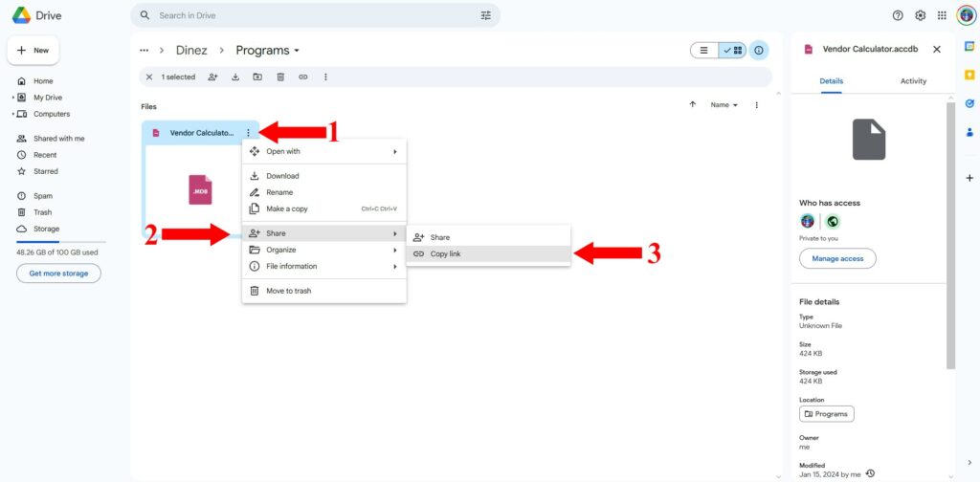Click the storage usage progress bar
The image size is (980, 482).
tap(60, 242)
